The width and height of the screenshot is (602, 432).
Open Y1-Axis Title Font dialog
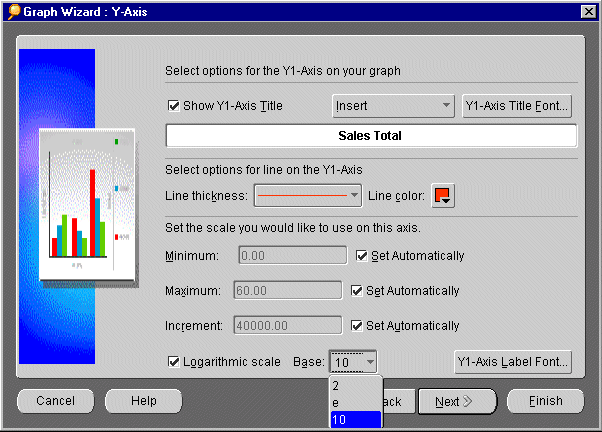point(517,105)
